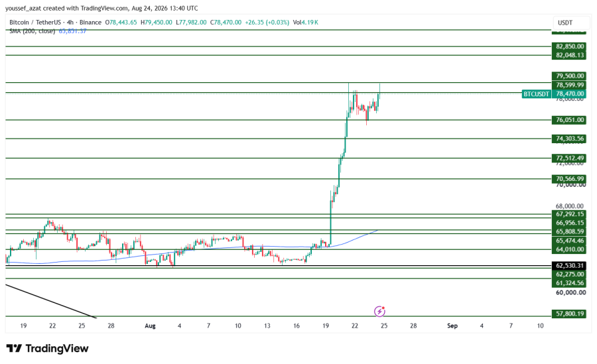This screenshot has width=597, height=364.
Task: Click the 13 date label on time axis
Action: coord(267,326)
